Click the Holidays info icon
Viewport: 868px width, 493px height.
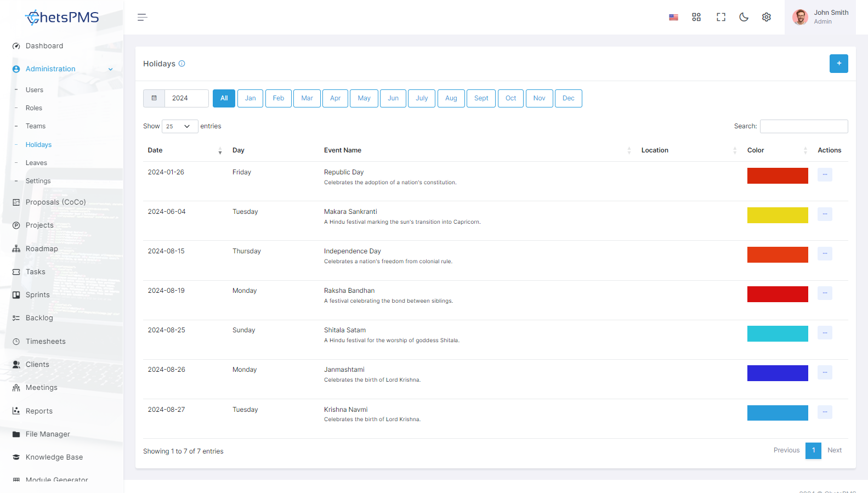[182, 64]
